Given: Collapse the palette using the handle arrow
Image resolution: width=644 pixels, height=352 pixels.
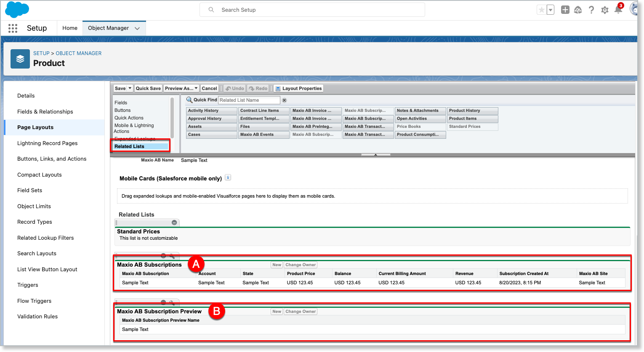Looking at the screenshot, I should click(375, 155).
